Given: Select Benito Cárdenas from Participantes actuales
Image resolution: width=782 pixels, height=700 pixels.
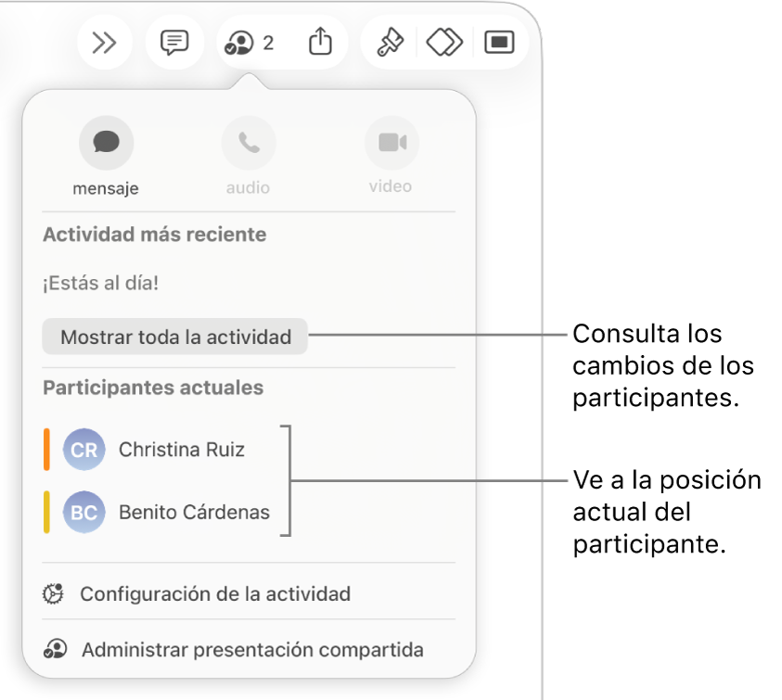Looking at the screenshot, I should click(x=194, y=513).
